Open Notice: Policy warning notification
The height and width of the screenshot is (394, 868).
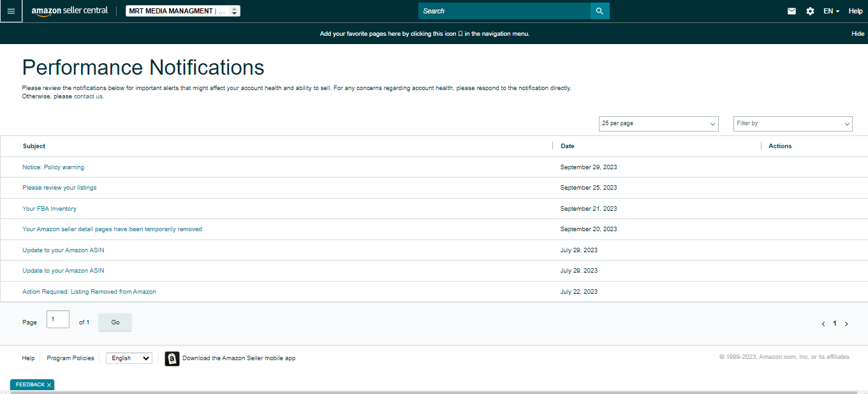53,167
